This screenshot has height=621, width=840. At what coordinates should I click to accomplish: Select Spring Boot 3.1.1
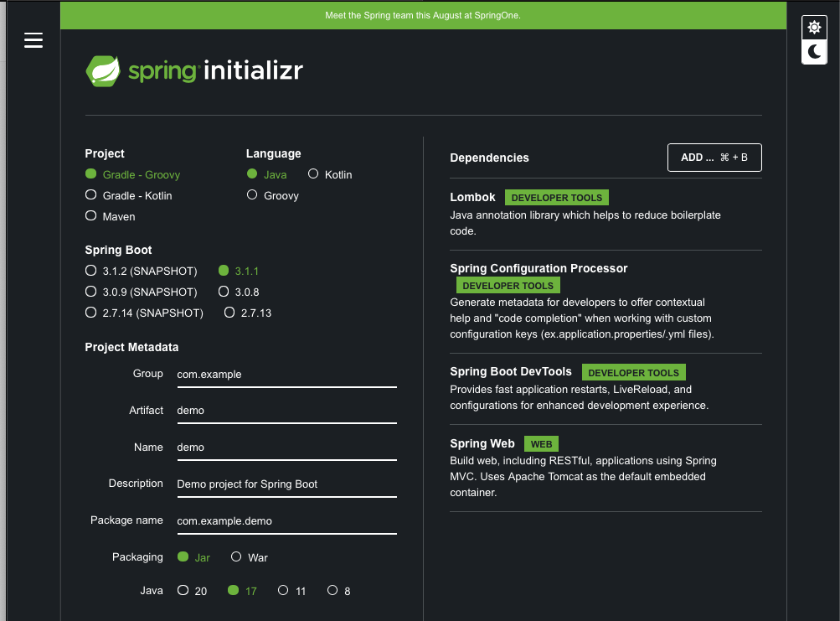pos(239,272)
